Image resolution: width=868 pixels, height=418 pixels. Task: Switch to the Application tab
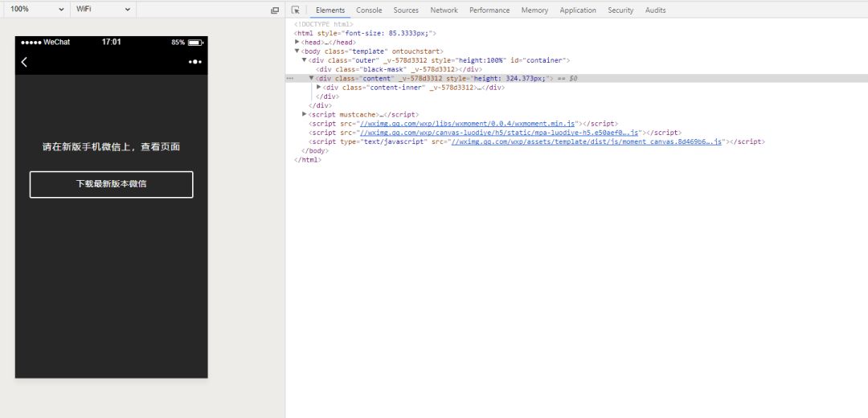click(x=578, y=10)
